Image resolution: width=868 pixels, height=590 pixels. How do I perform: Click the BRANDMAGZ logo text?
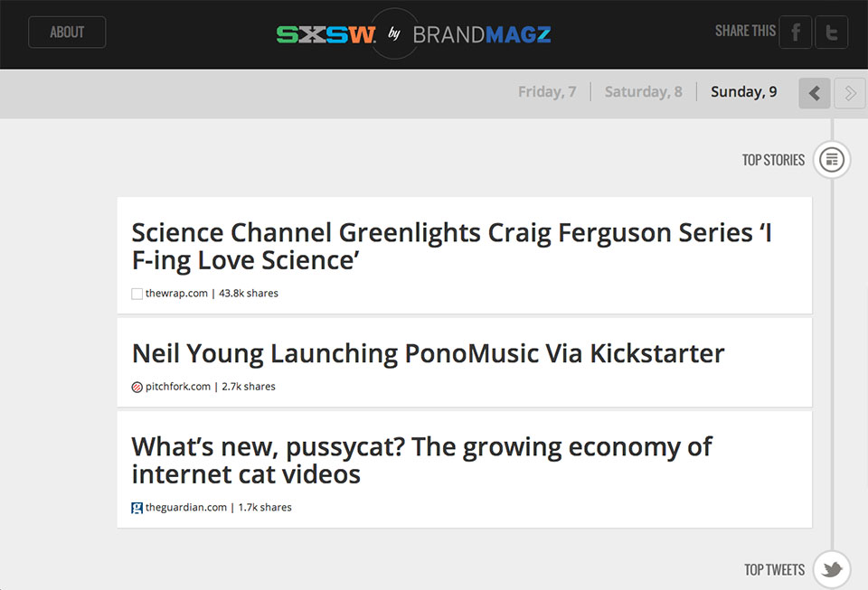coord(482,35)
